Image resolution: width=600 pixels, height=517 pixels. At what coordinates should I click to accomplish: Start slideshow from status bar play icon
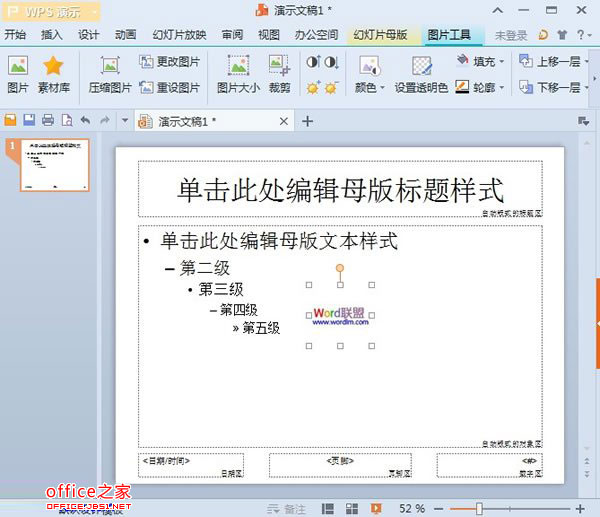pyautogui.click(x=376, y=509)
